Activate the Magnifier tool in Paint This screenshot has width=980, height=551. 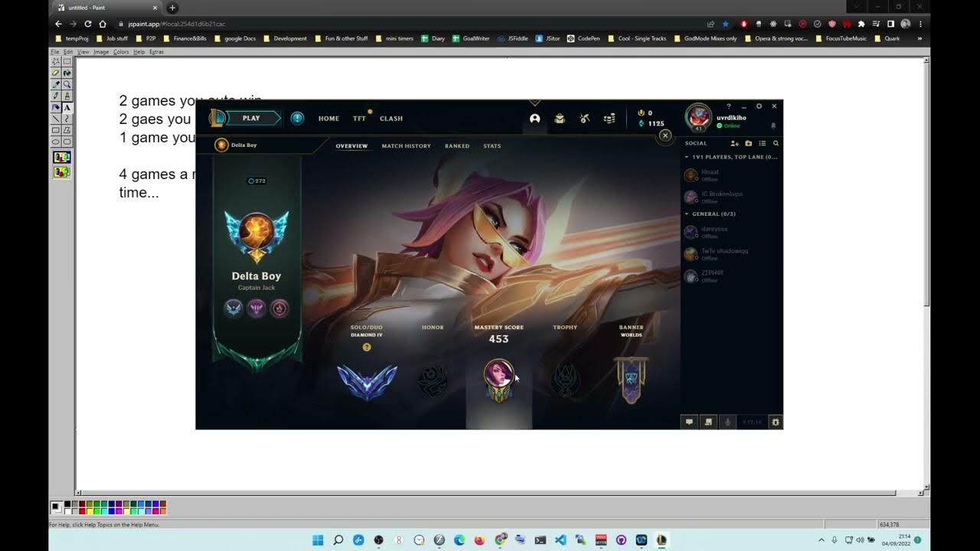(67, 84)
